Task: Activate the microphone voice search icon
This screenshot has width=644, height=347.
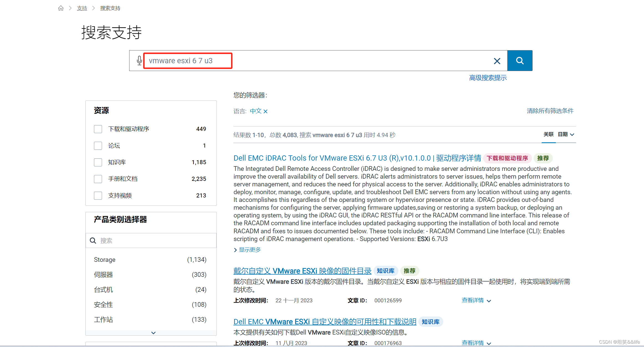Action: click(139, 60)
